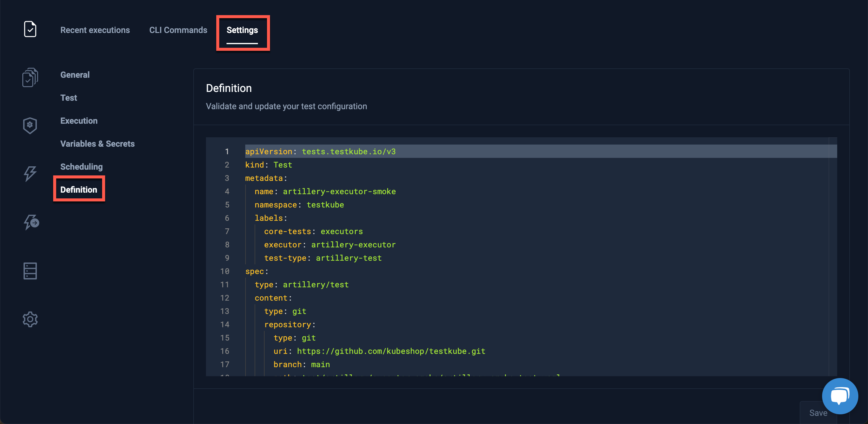Open Variables & Secrets section

(97, 144)
